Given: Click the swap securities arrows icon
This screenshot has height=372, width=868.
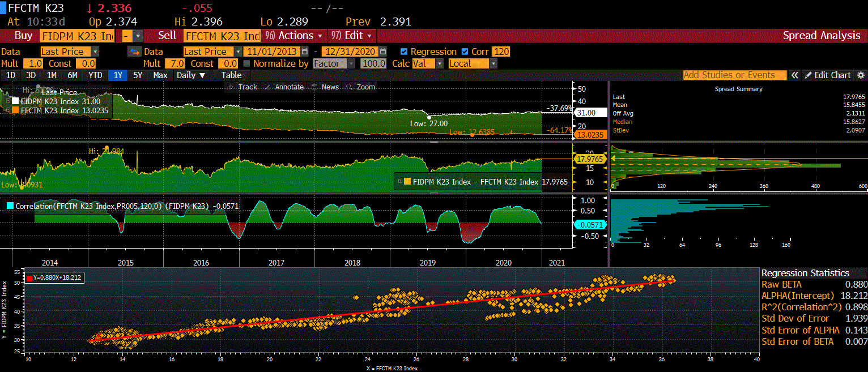Looking at the screenshot, I should 134,52.
